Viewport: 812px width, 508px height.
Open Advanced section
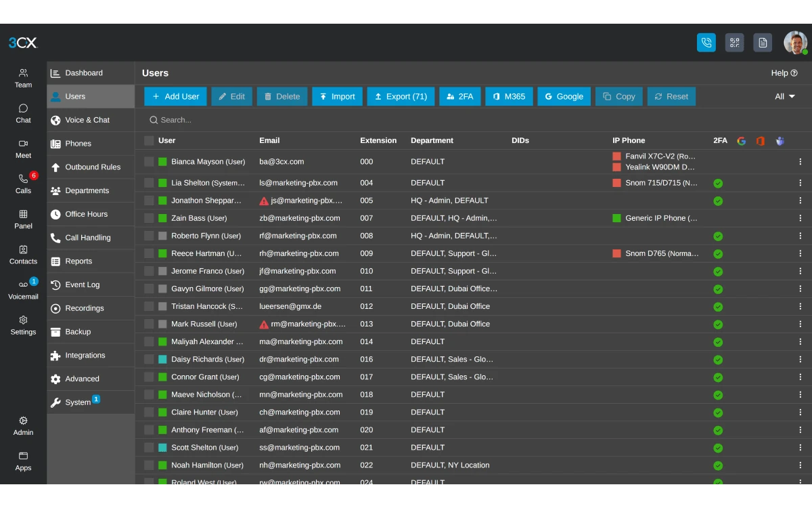(91, 379)
